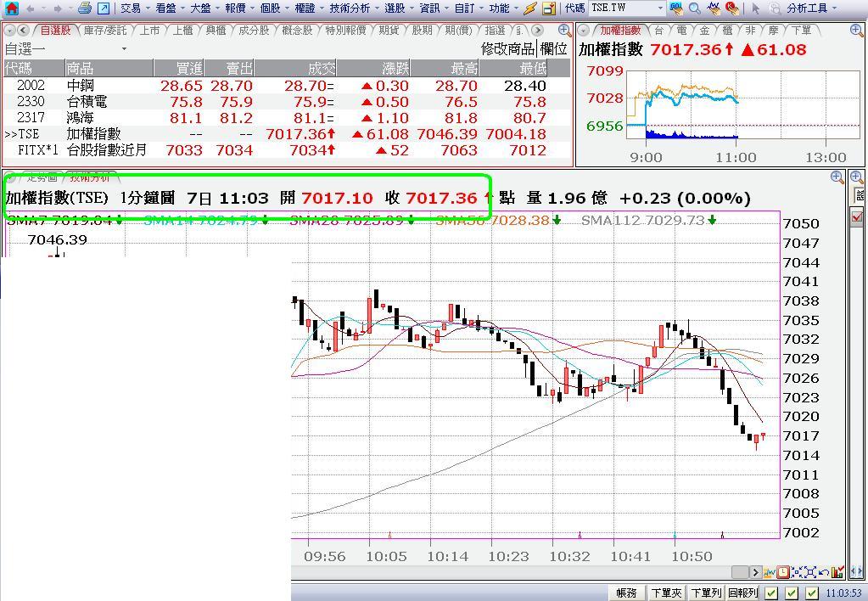This screenshot has height=601, width=868.
Task: Select the FITX*1 台股指數近月 row
Action: pos(286,150)
